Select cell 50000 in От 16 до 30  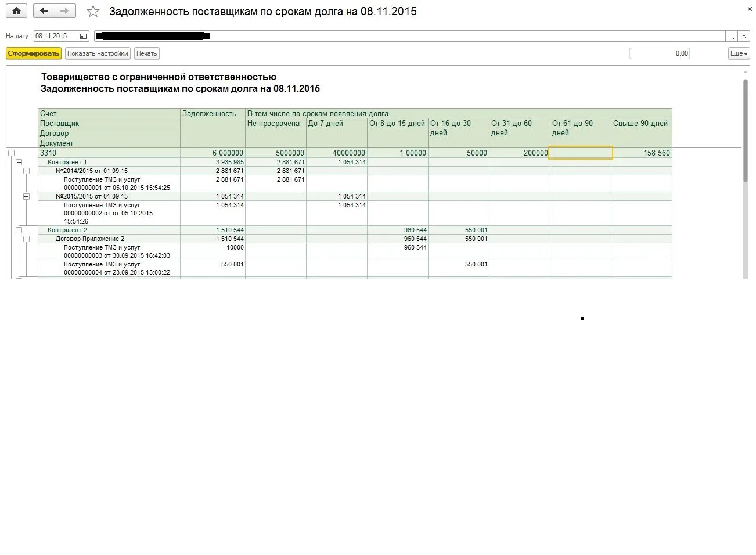pos(459,153)
